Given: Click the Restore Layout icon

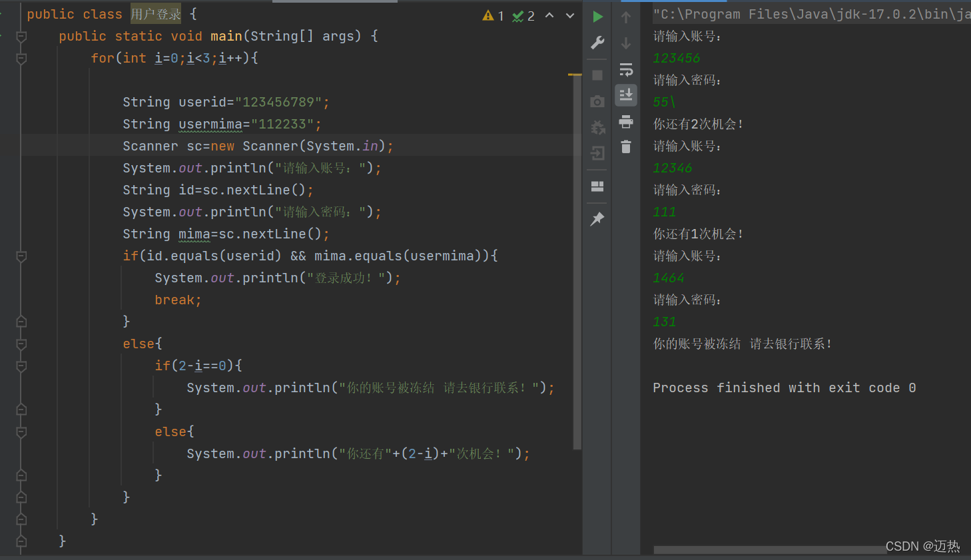Looking at the screenshot, I should click(597, 186).
